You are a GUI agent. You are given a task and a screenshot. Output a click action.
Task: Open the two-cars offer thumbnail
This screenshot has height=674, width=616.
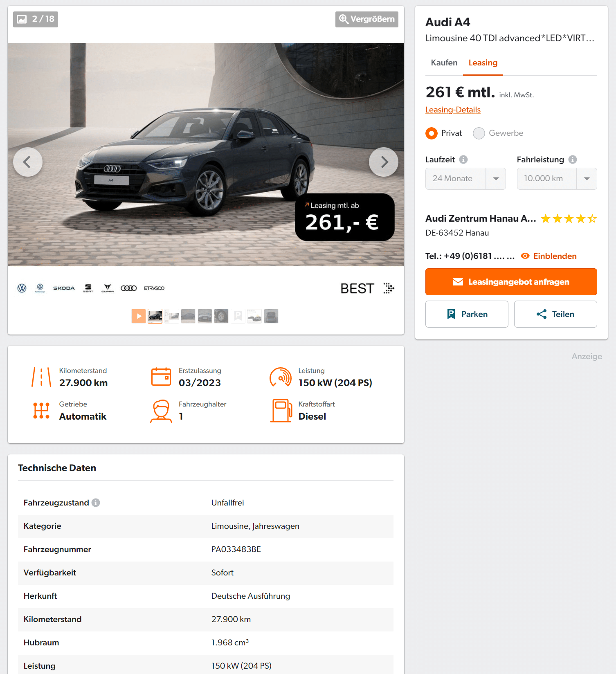tap(254, 316)
